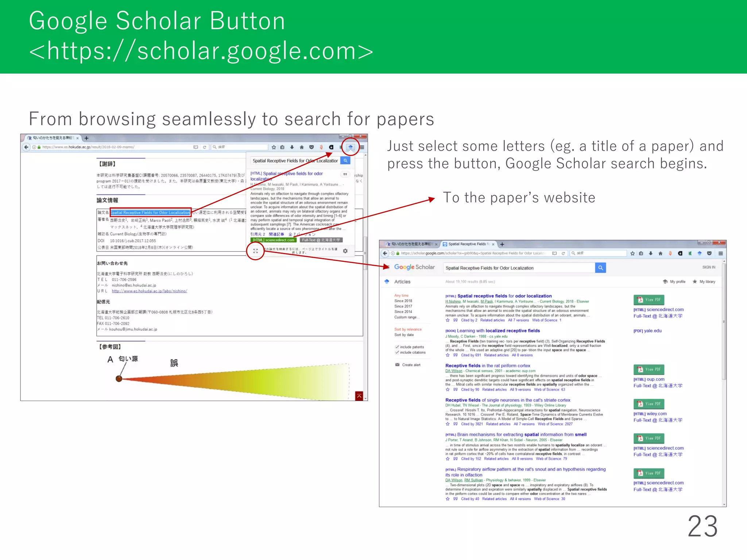Click 'Cited by 3821' link
This screenshot has height=560, width=747.
click(472, 424)
